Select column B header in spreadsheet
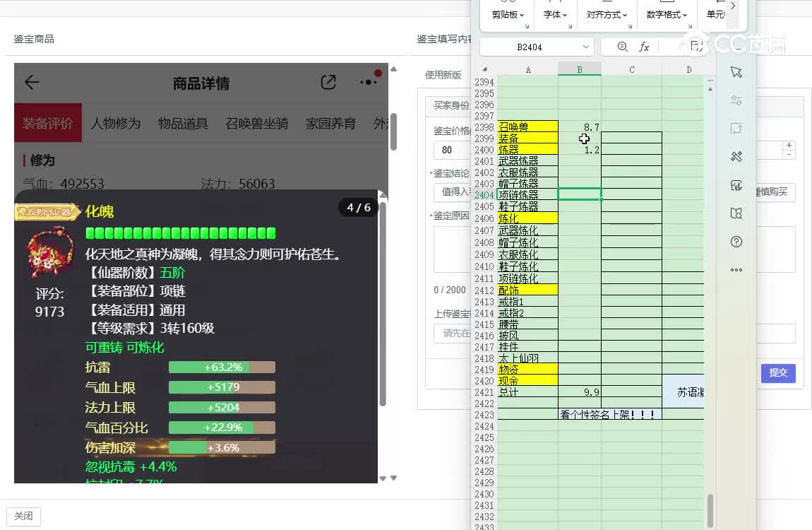Image resolution: width=812 pixels, height=530 pixels. tap(580, 69)
